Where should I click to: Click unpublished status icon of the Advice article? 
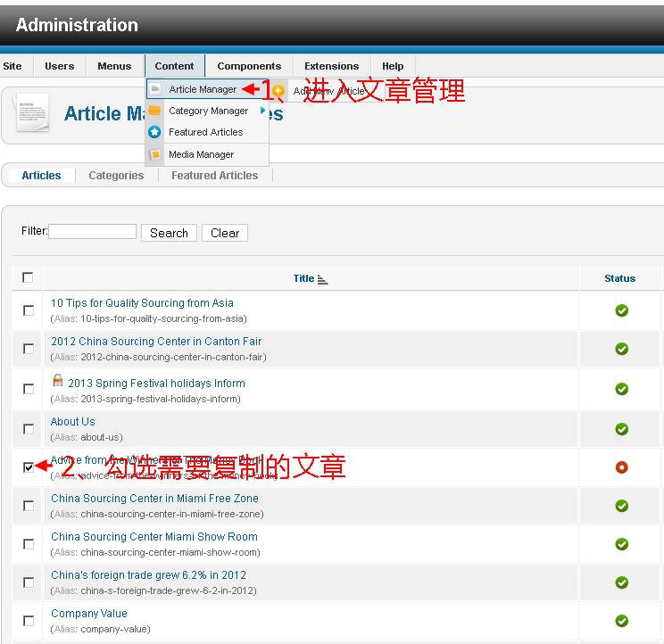tap(621, 467)
